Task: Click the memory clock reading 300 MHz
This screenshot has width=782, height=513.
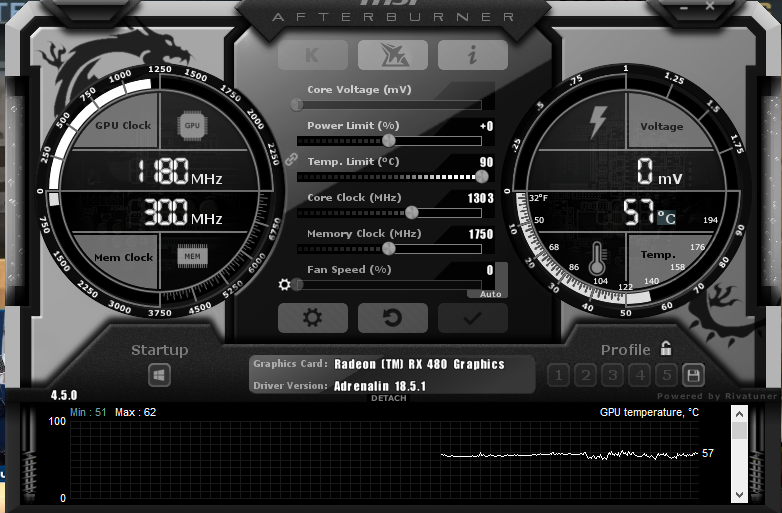Action: pyautogui.click(x=183, y=212)
